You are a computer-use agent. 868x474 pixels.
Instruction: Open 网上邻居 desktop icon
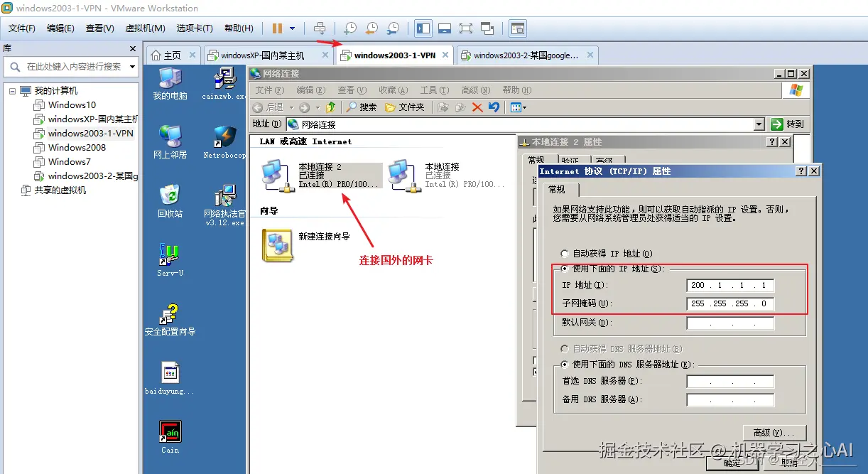pos(170,142)
